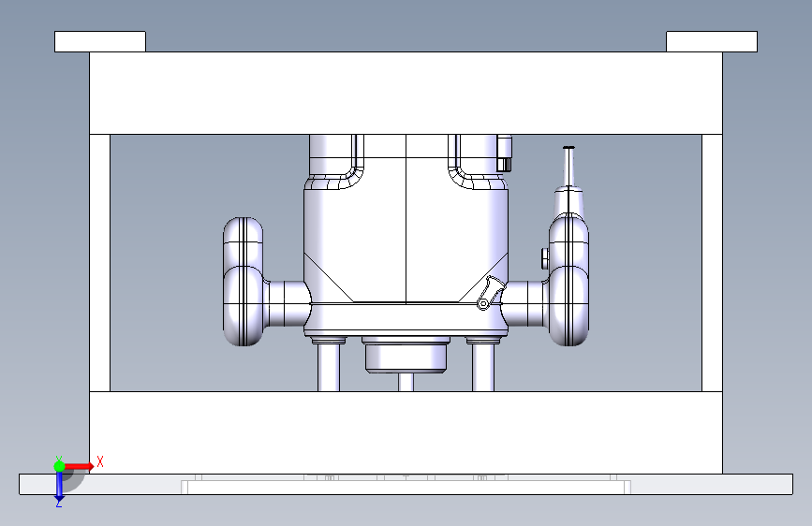Select the router's left side handle
Viewport: 812px width, 526px height.
243,282
